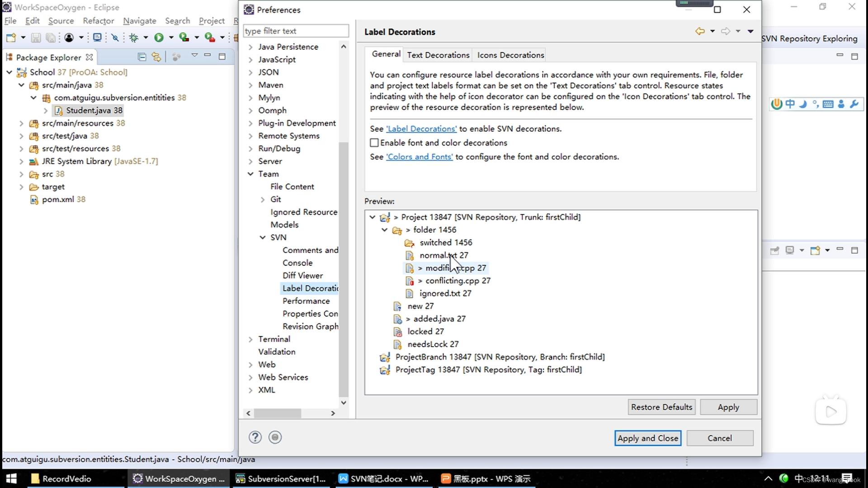Click the input method user icon
Image resolution: width=868 pixels, height=488 pixels.
(x=841, y=104)
